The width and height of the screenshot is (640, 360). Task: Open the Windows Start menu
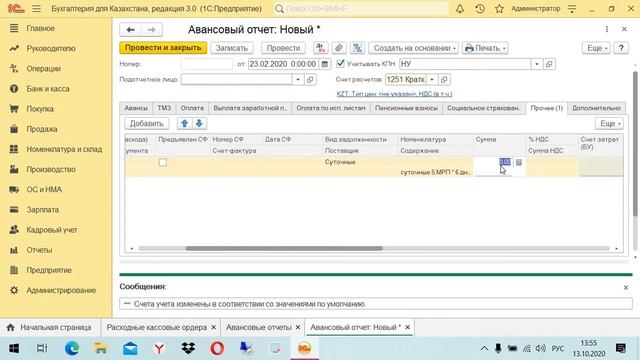pyautogui.click(x=14, y=348)
